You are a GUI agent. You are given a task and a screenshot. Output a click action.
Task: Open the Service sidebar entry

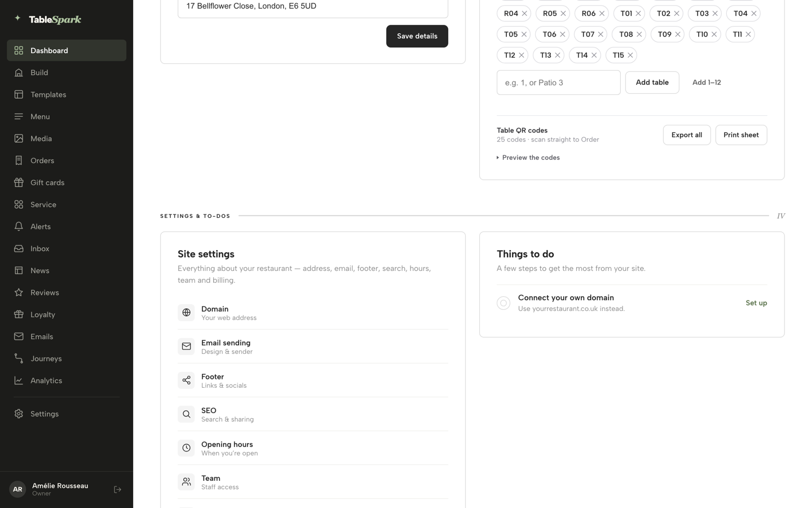pos(67,204)
